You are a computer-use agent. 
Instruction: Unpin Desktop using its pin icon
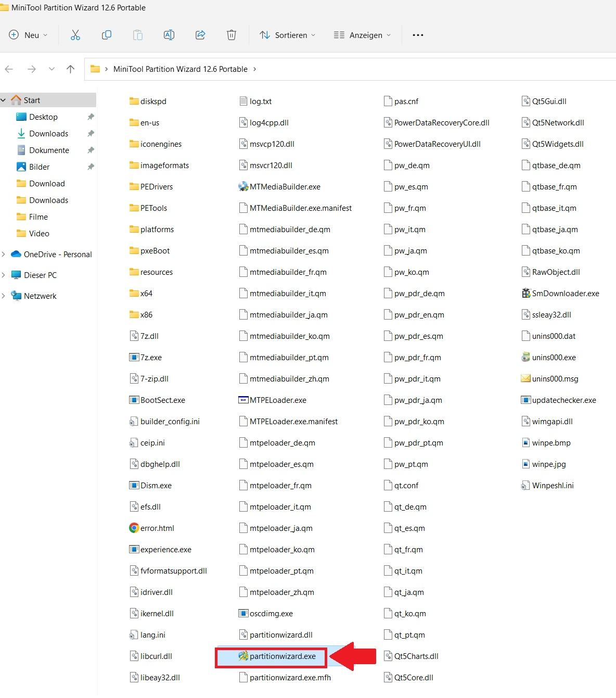coord(91,117)
